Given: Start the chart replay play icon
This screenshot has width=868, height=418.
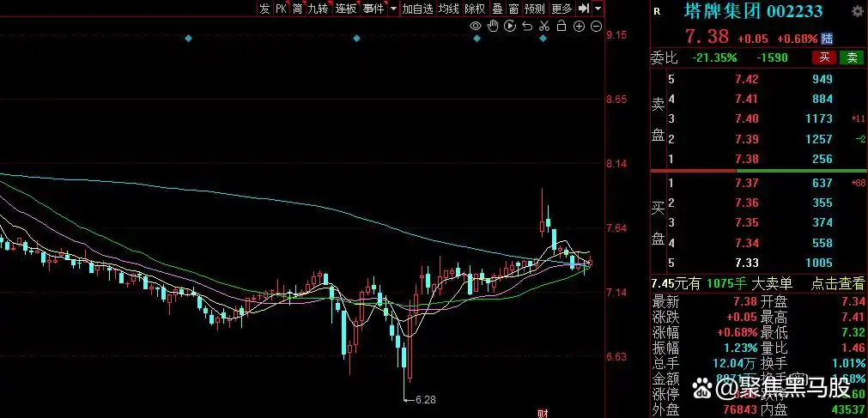Looking at the screenshot, I should pyautogui.click(x=510, y=26).
